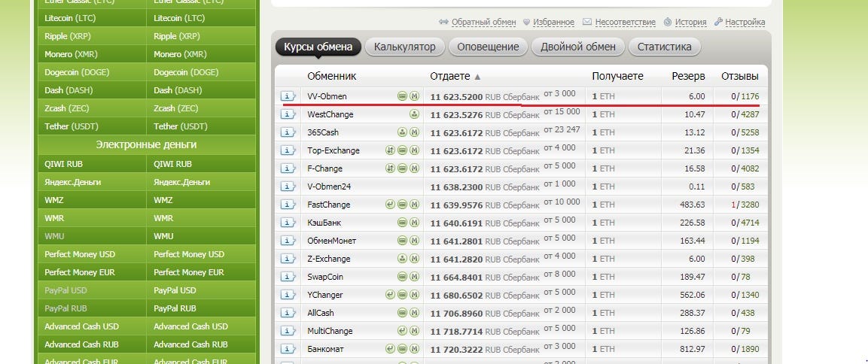Switch to Курсы обмена tab
The image size is (868, 364).
(x=318, y=47)
